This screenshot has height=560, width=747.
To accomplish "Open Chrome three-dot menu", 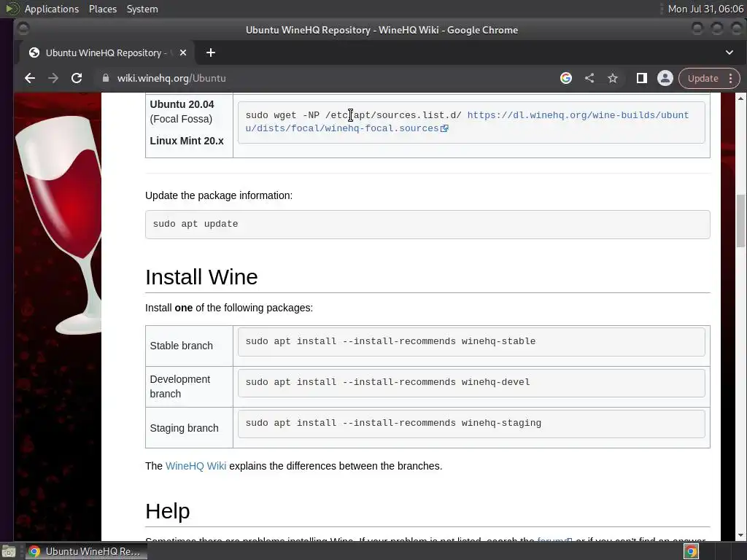I will (730, 79).
